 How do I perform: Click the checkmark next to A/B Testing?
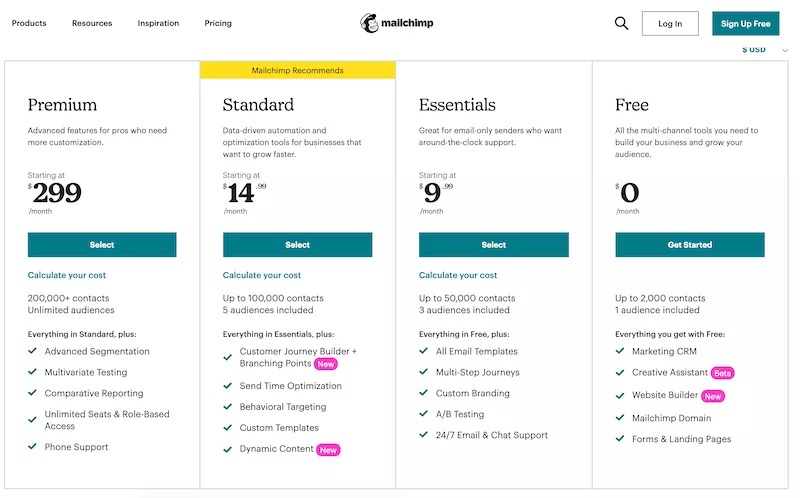point(425,414)
